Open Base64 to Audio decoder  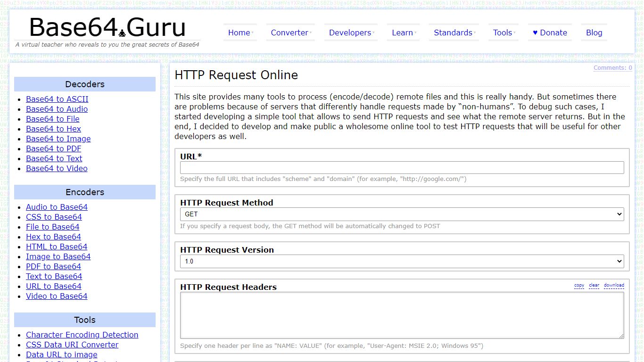pos(57,109)
